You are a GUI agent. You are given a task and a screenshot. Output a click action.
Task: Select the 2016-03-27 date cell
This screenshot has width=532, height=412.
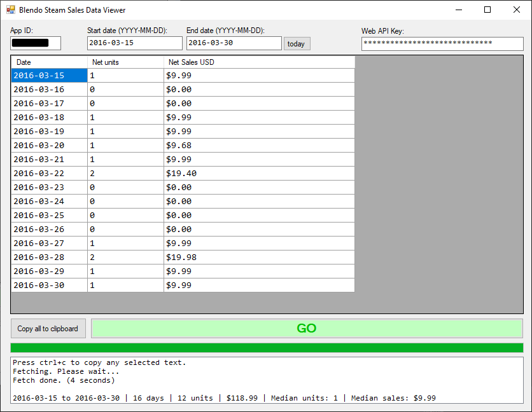pos(49,243)
